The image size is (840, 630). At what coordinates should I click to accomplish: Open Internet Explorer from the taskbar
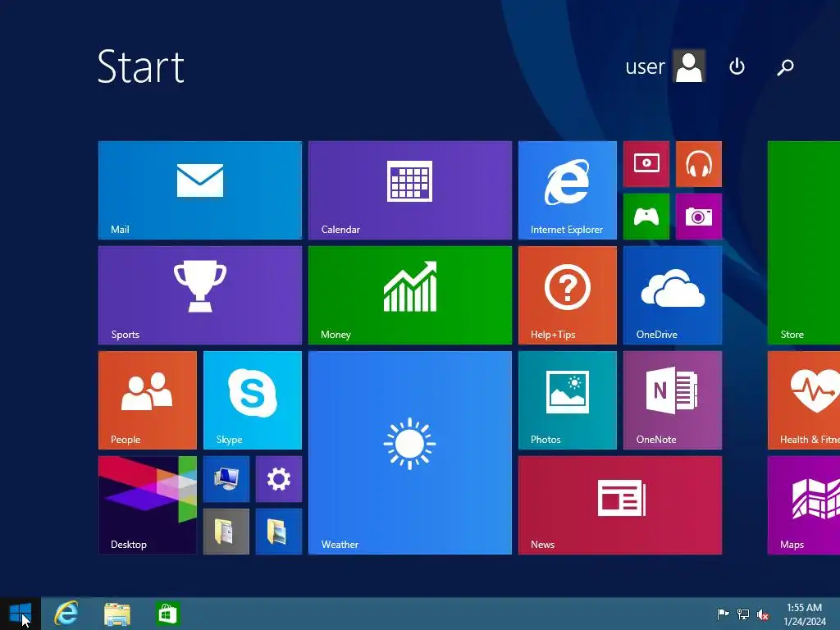tap(66, 614)
